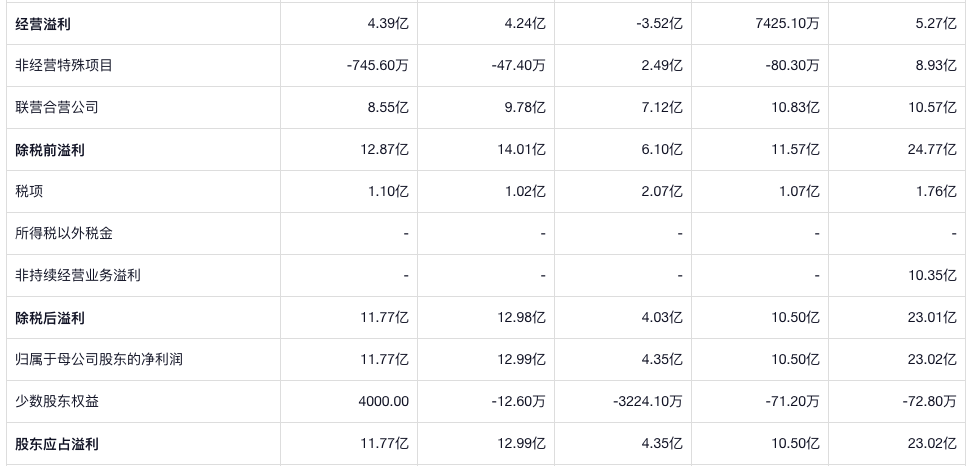
Task: Select the -745.60万 cell
Action: (375, 66)
